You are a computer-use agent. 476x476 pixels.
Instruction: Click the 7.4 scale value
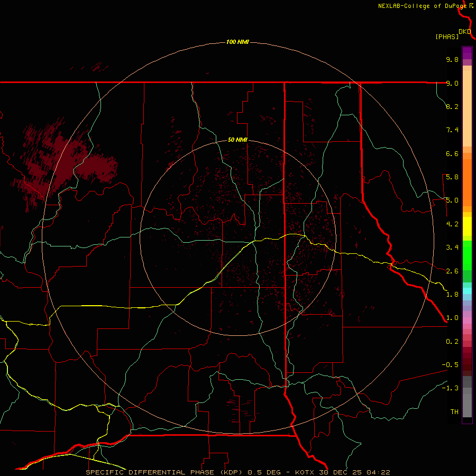tap(452, 130)
